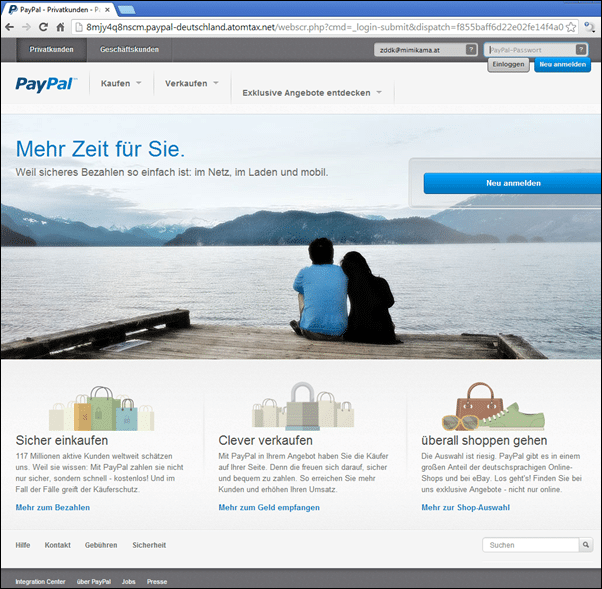The height and width of the screenshot is (589, 602).
Task: Open the Chrome wrench settings icon
Action: tap(589, 27)
